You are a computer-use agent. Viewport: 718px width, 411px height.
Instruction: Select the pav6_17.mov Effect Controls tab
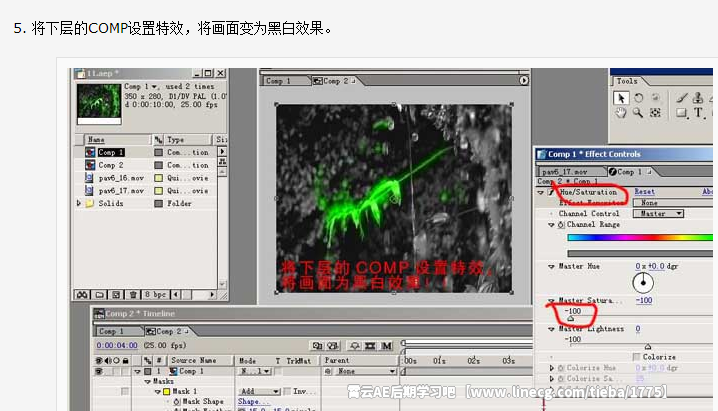[571, 172]
